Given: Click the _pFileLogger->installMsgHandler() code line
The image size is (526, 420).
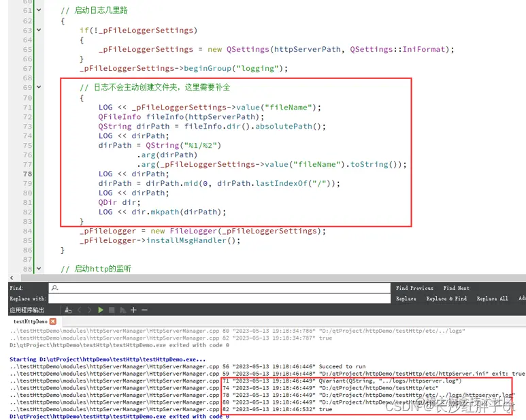Looking at the screenshot, I should pyautogui.click(x=160, y=240).
